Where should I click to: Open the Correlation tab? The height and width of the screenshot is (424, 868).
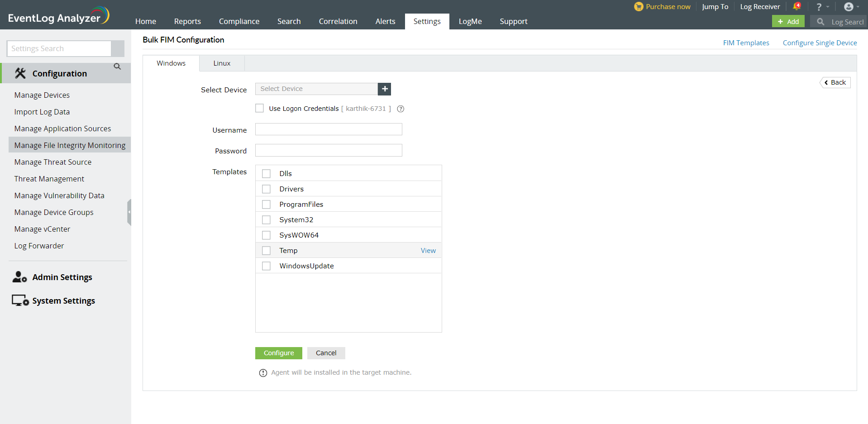[x=338, y=21]
